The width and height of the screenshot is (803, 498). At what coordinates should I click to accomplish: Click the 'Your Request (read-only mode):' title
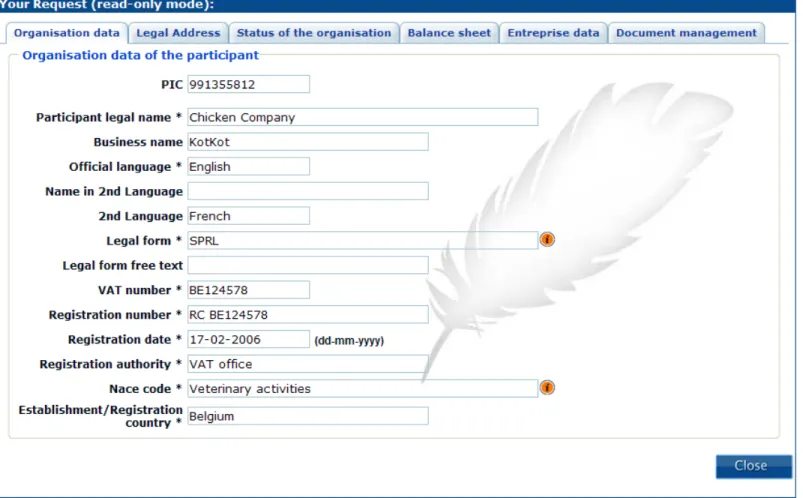107,5
